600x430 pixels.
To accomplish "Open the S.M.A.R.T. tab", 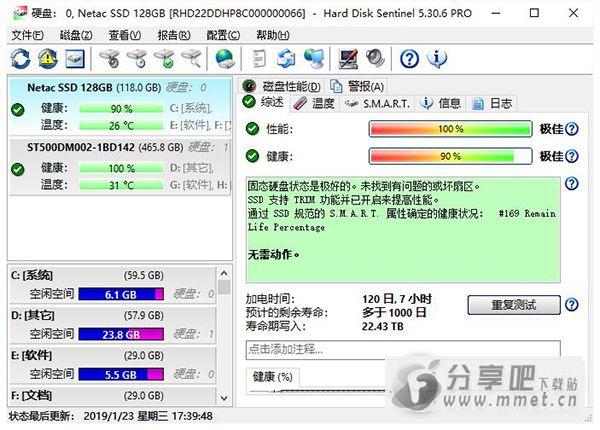I will 377,103.
